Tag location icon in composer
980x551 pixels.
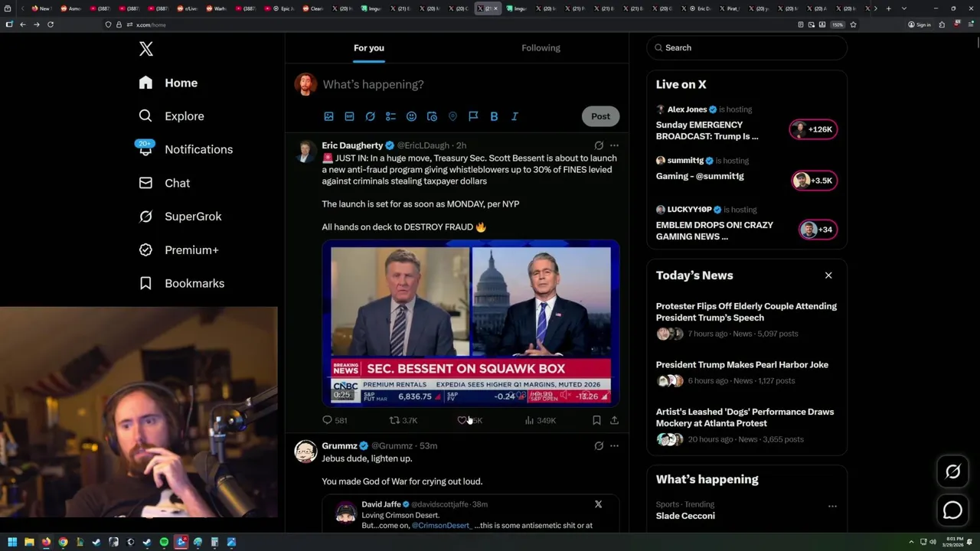point(452,116)
